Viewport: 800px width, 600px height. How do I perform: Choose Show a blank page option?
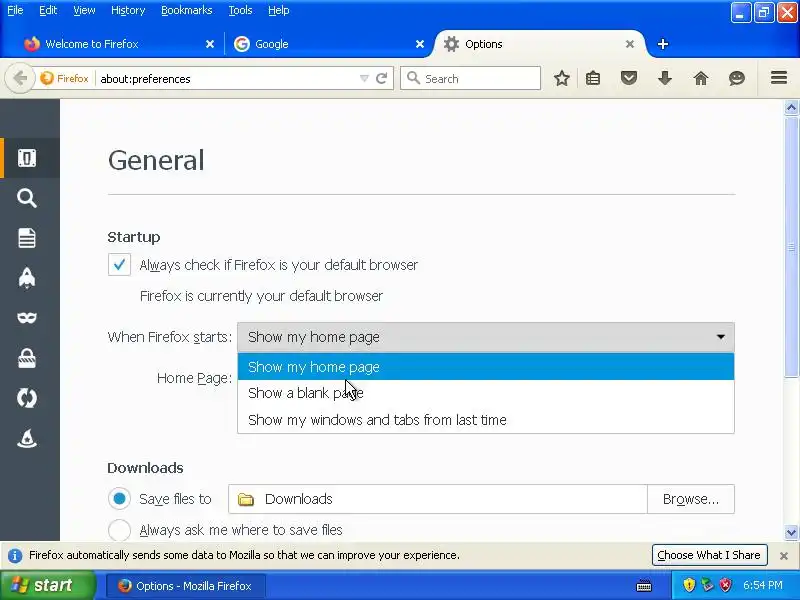coord(486,393)
